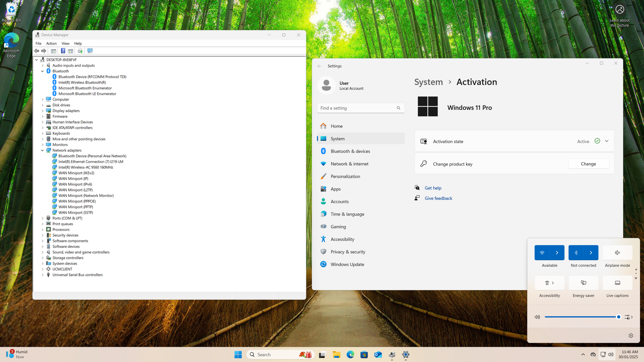Image resolution: width=644 pixels, height=362 pixels.
Task: Click Scan for hardware changes toolbar icon
Action: tap(90, 51)
